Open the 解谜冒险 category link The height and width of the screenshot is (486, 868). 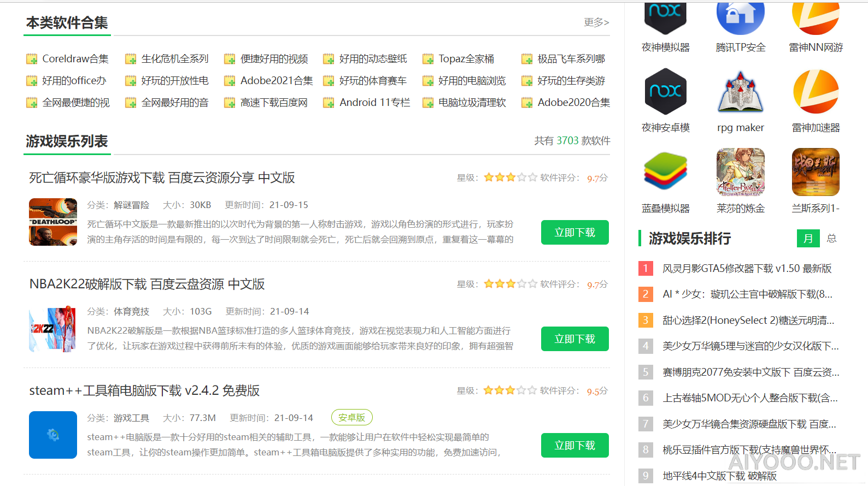(131, 205)
